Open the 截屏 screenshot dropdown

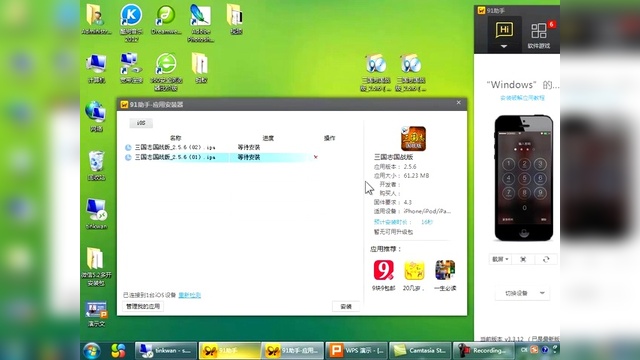500,259
